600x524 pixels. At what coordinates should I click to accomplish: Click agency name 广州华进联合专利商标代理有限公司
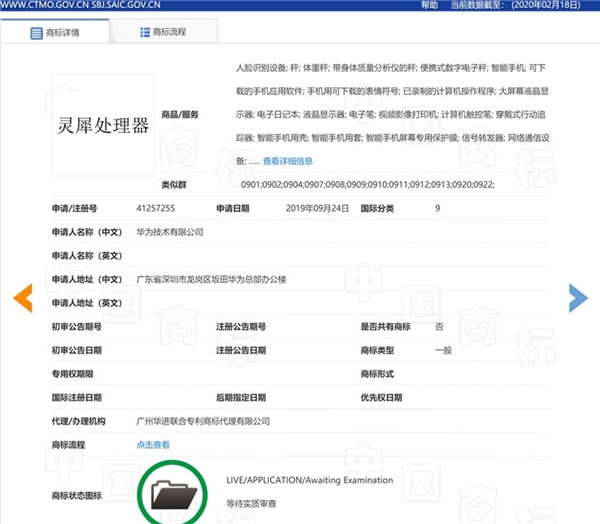[203, 421]
